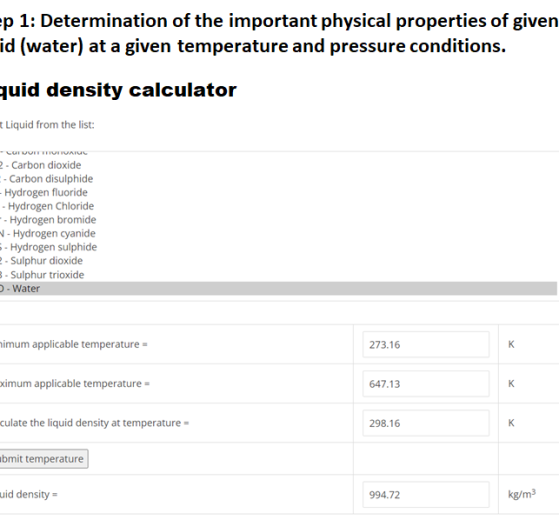
Task: Click the Submit temperature button
Action: coord(43,459)
